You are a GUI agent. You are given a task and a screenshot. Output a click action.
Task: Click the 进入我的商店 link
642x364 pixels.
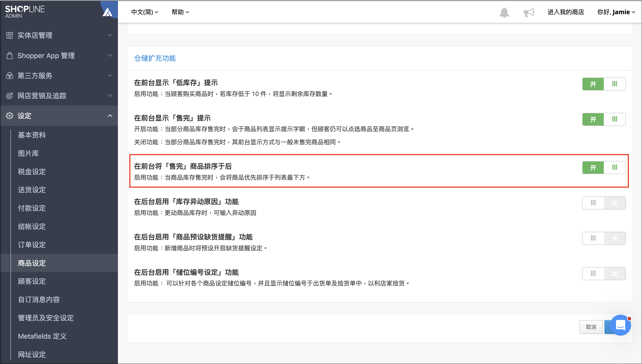tap(566, 12)
